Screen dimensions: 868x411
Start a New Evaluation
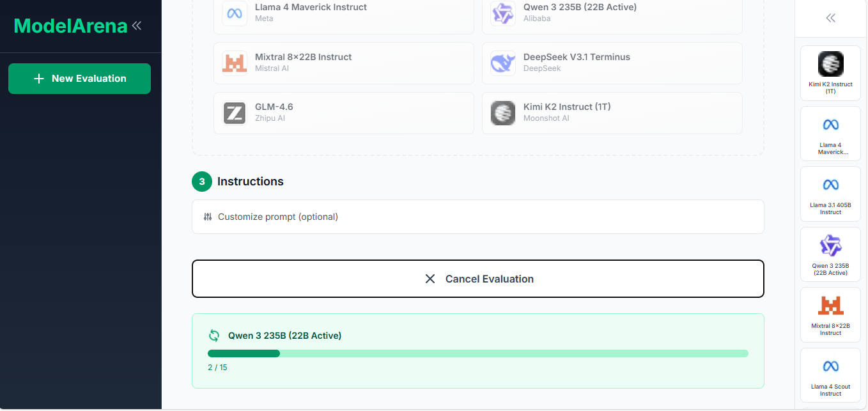tap(79, 79)
